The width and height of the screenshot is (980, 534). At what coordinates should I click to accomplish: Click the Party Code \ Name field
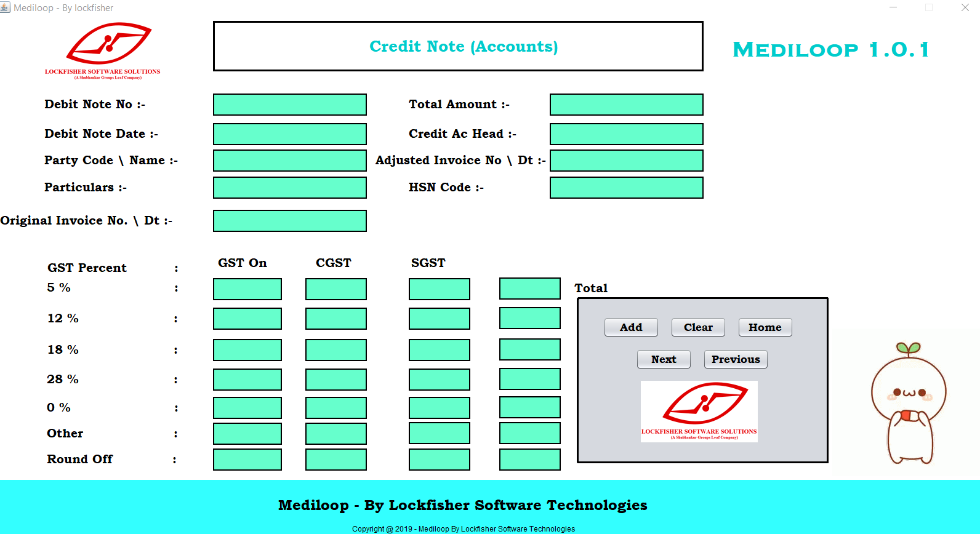pos(289,161)
